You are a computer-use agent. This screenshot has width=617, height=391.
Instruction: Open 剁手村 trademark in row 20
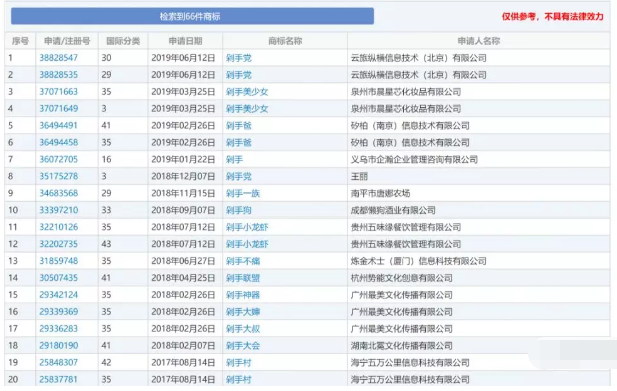238,379
